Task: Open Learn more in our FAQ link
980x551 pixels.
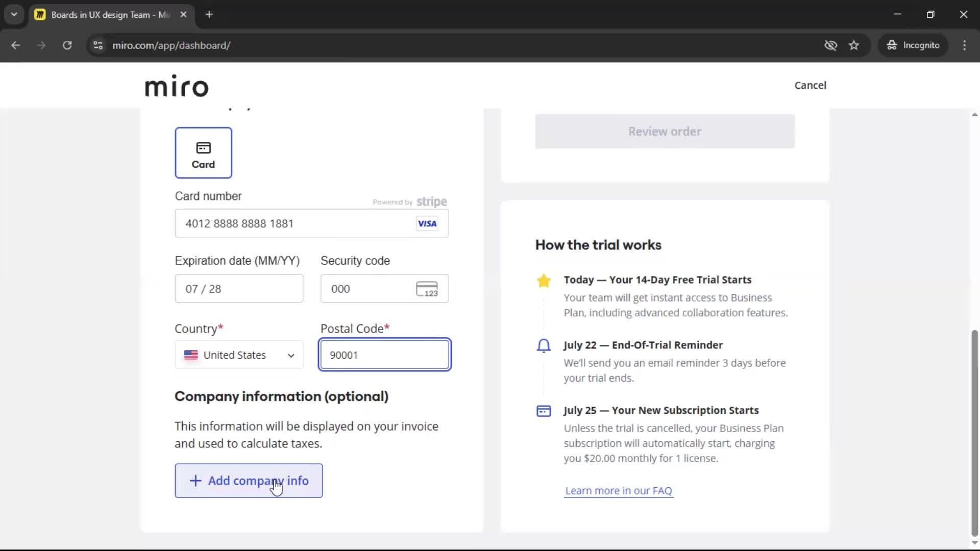Action: pyautogui.click(x=619, y=491)
